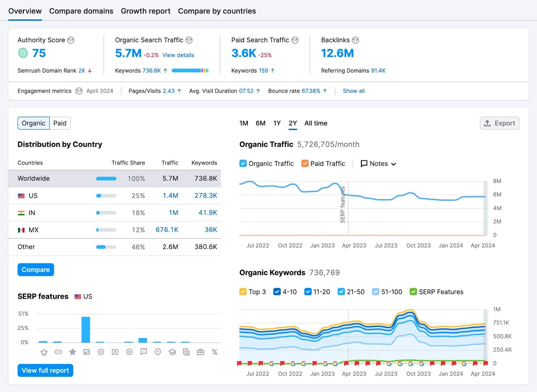Switch to the Growth report tab

point(146,11)
